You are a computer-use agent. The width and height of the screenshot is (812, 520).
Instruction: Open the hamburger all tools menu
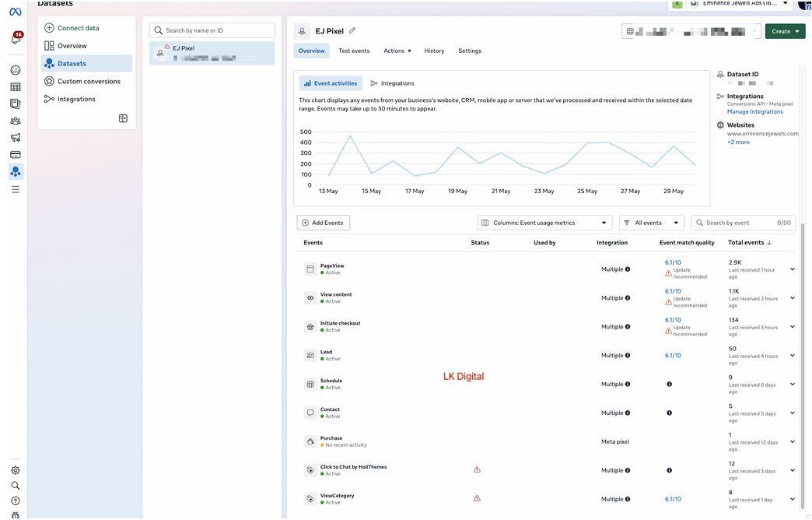[16, 190]
